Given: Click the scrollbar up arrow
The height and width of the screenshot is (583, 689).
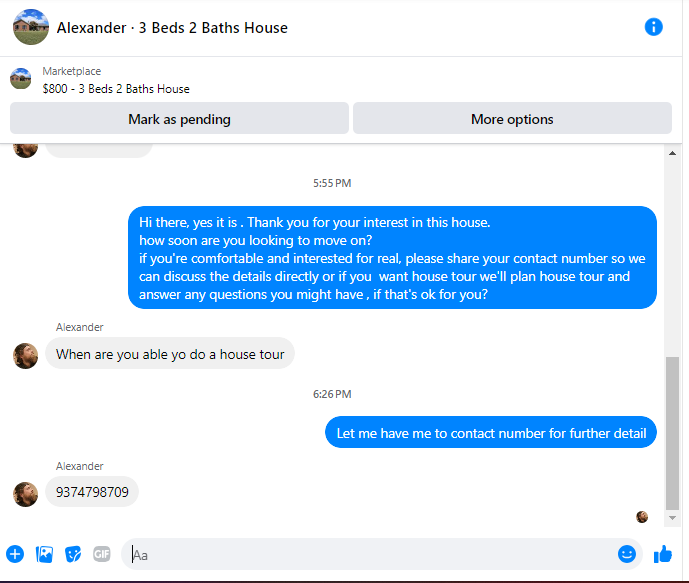Looking at the screenshot, I should [672, 153].
